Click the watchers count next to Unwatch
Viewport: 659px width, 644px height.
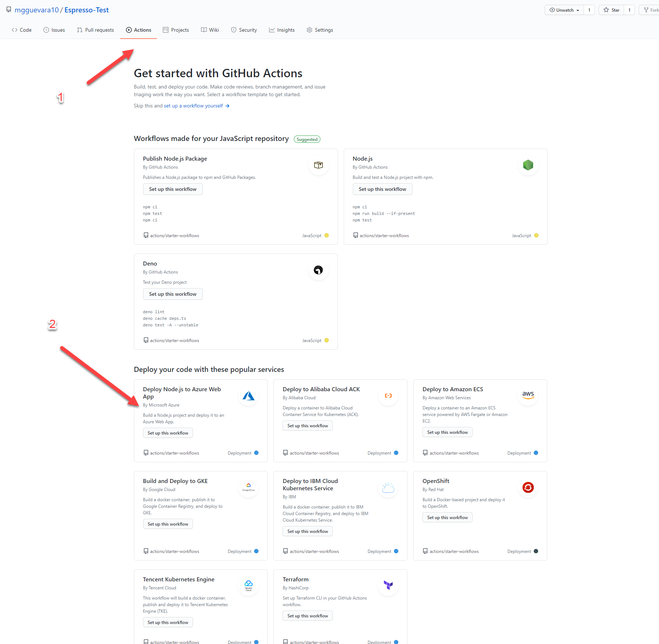[589, 10]
